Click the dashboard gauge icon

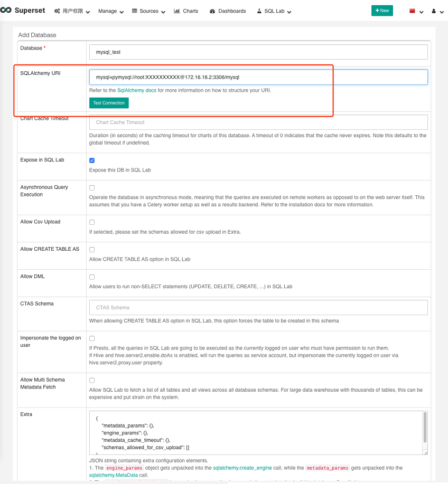click(x=212, y=11)
